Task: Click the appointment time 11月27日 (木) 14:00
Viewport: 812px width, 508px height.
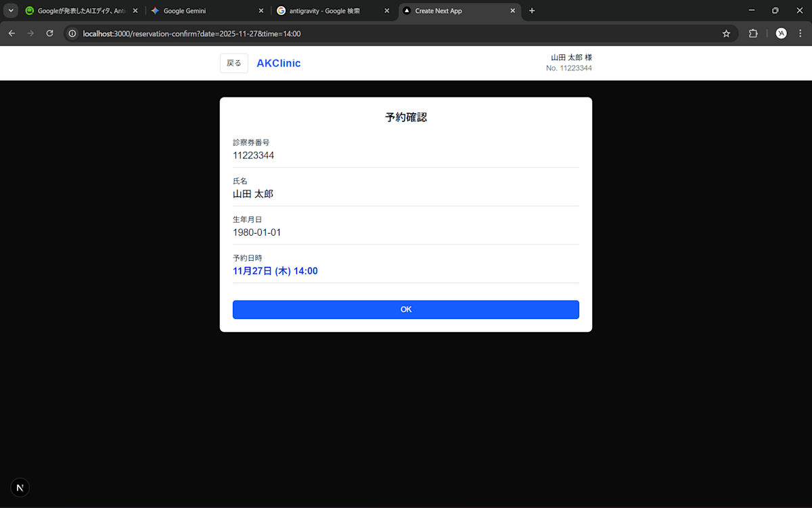Action: point(275,271)
